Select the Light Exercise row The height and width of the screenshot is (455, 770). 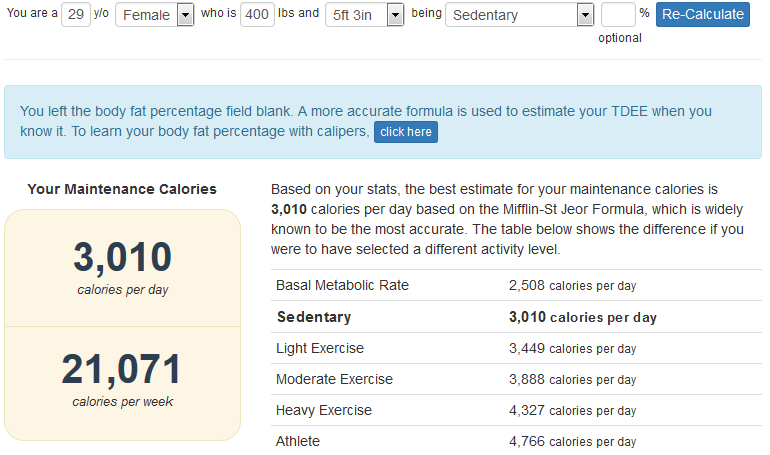point(516,348)
